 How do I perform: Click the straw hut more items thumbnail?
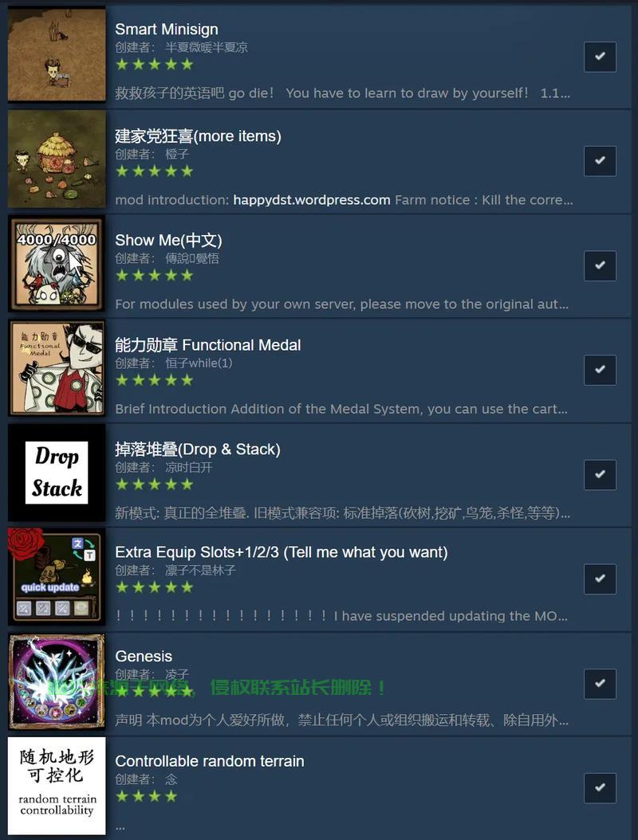click(57, 159)
